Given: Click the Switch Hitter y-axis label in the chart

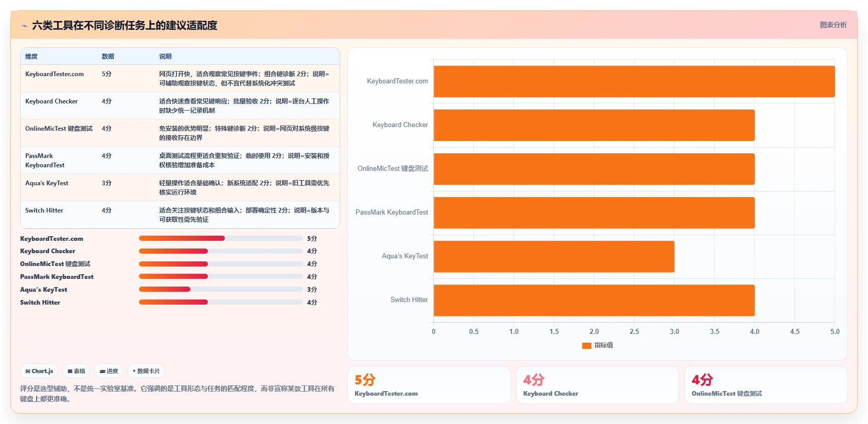Looking at the screenshot, I should pyautogui.click(x=409, y=300).
